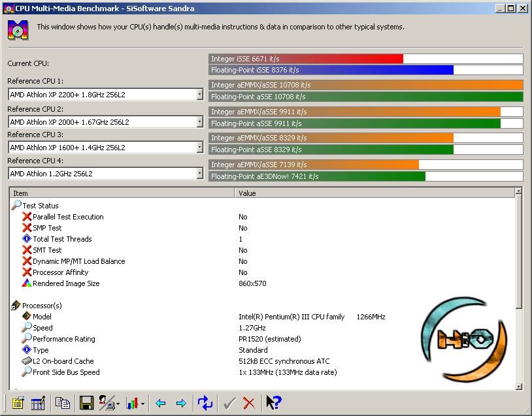
Task: Click the magnifier icon beside Speed
Action: (27, 327)
